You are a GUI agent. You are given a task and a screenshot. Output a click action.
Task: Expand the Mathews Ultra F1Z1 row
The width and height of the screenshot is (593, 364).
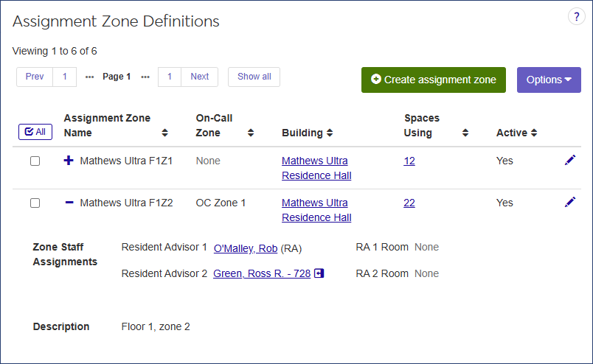[69, 161]
